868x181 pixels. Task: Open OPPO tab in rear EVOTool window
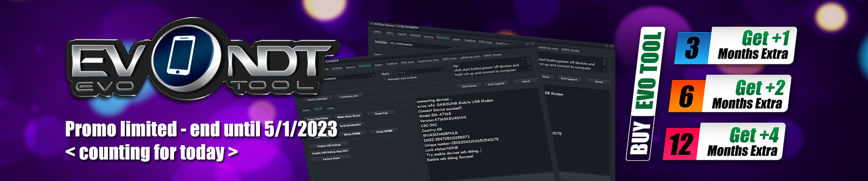[x=377, y=32]
